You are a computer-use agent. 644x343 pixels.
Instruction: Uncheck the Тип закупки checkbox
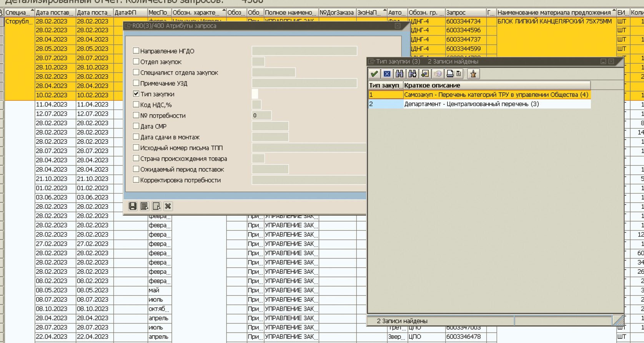tap(136, 94)
